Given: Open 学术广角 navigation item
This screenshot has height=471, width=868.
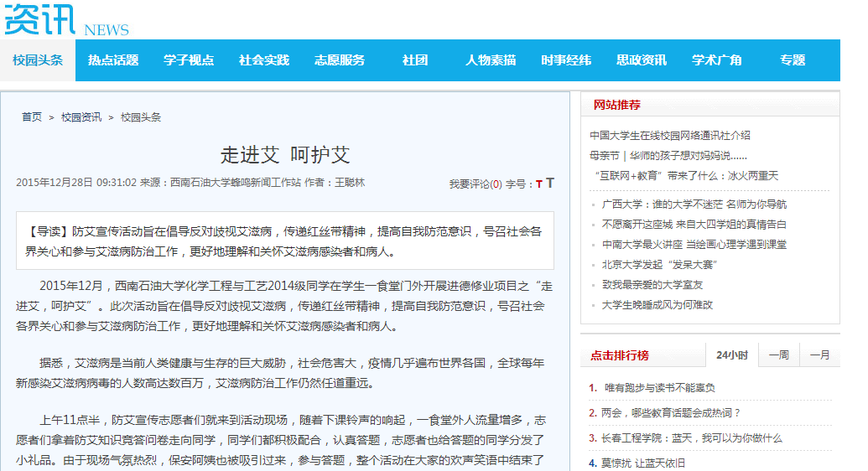Looking at the screenshot, I should [x=717, y=60].
